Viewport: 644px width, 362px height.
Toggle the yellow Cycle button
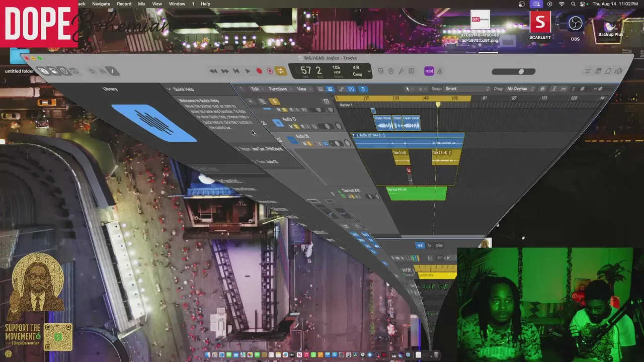tap(281, 71)
